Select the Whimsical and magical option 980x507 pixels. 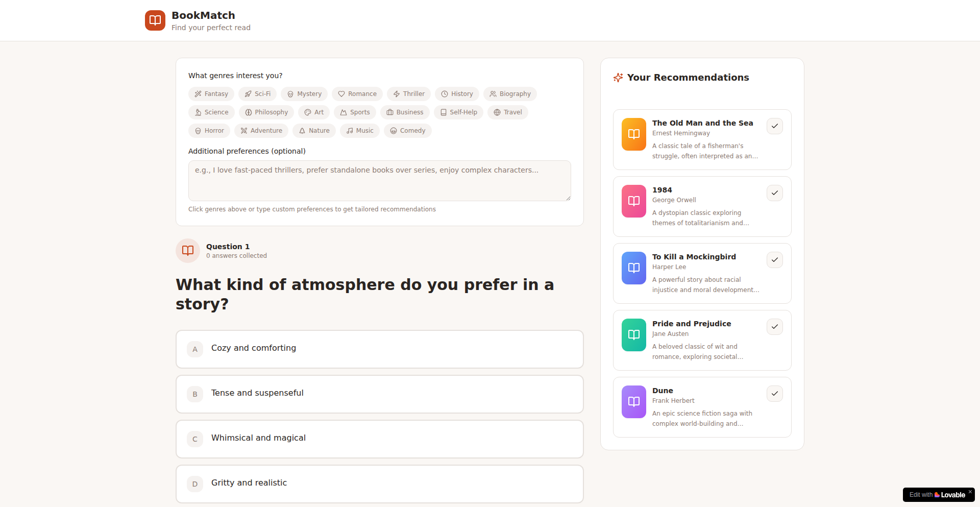[x=379, y=439]
